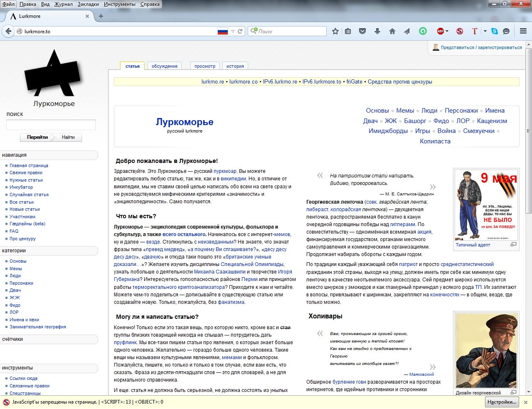Enlarge icon under Типичный агент image
The height and width of the screenshot is (409, 532).
[513, 244]
